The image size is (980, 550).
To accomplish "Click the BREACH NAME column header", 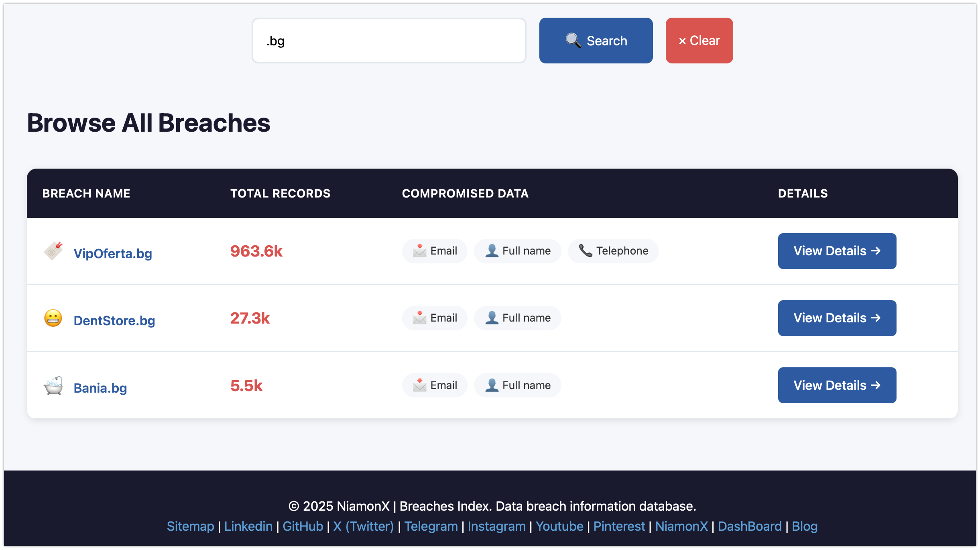I will (x=86, y=194).
